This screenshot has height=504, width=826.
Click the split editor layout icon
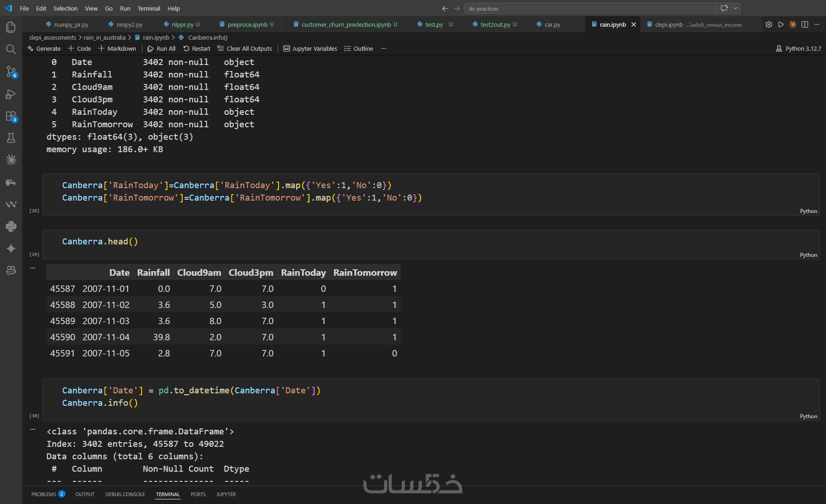pos(805,24)
